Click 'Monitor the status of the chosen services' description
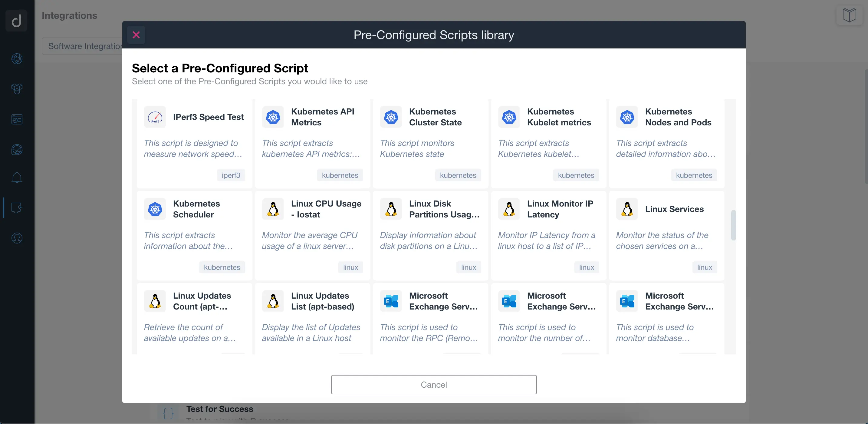The image size is (868, 424). 662,240
